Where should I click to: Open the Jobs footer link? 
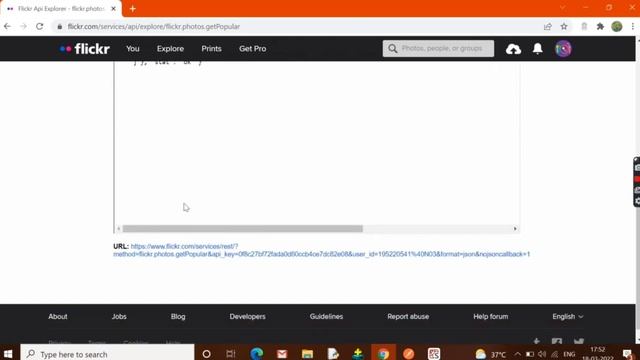coord(119,316)
